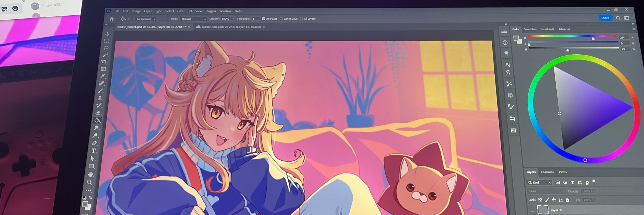Open the Glyphs panel icon
This screenshot has width=644, height=215.
tap(508, 73)
